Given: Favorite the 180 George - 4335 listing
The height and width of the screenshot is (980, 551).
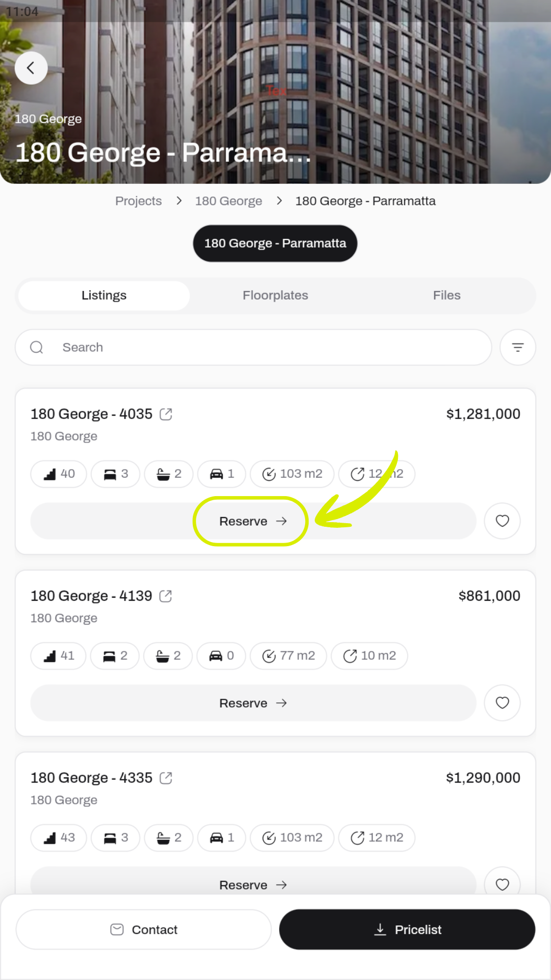Looking at the screenshot, I should click(502, 884).
